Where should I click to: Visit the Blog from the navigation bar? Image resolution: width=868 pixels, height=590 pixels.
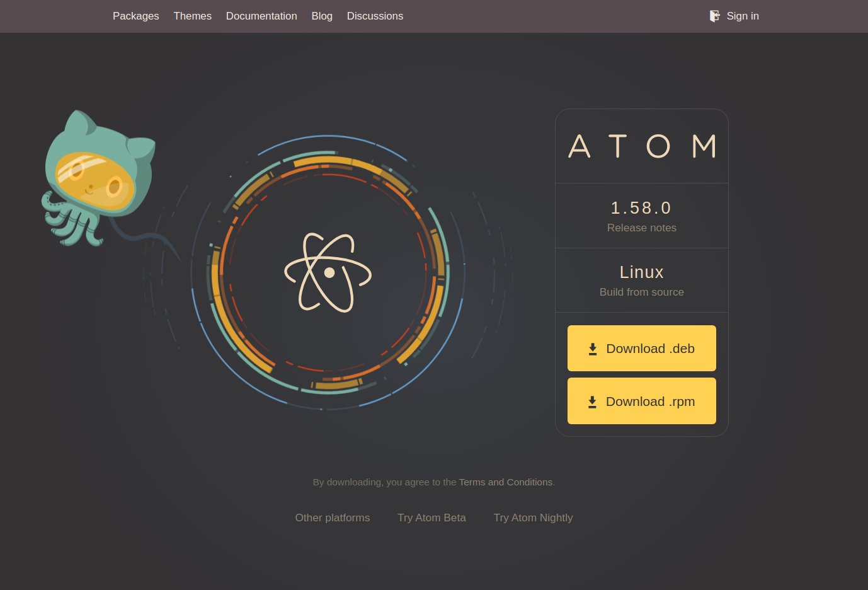point(322,16)
